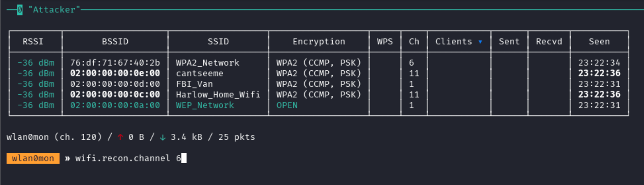Click the Clients column sort arrow
Image resolution: width=644 pixels, height=185 pixels.
(480, 42)
